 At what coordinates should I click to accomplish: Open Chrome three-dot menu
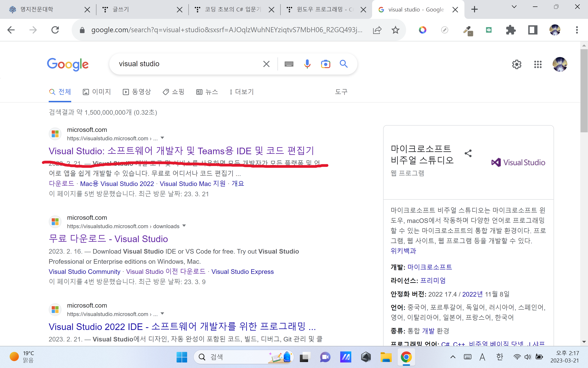tap(577, 30)
